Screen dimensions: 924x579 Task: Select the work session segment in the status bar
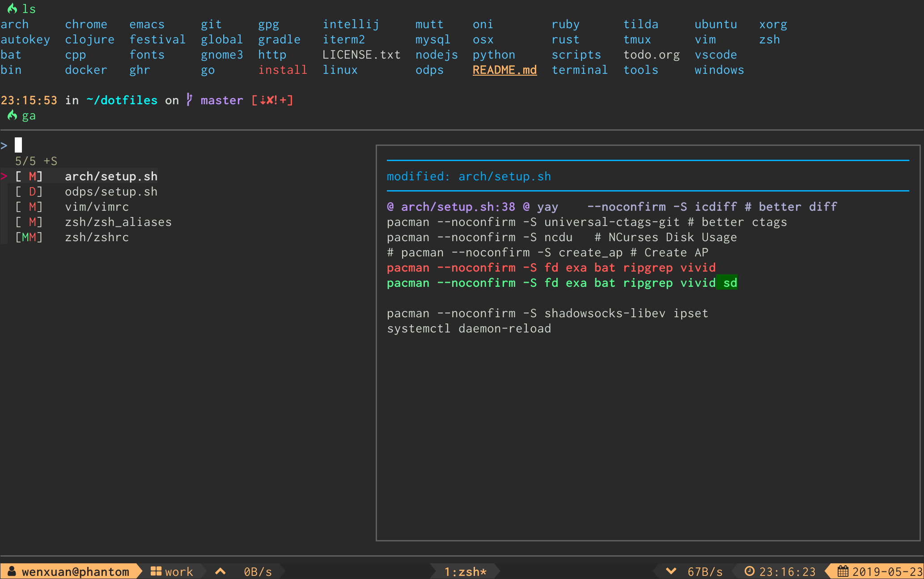click(x=178, y=571)
